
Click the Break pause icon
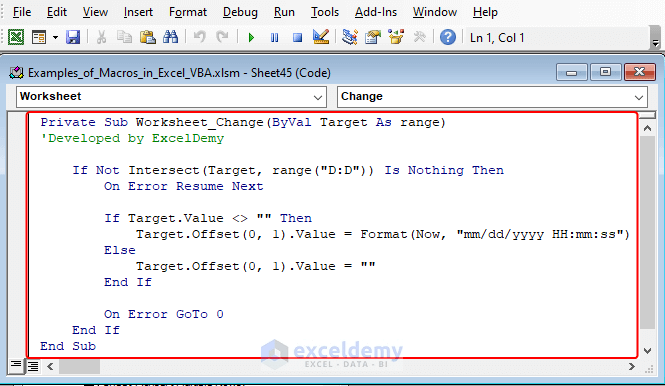point(274,38)
